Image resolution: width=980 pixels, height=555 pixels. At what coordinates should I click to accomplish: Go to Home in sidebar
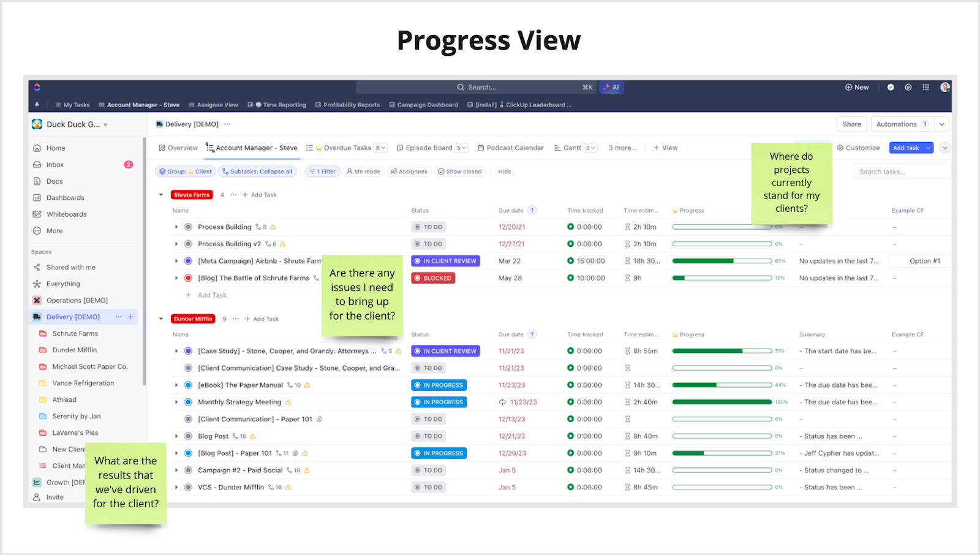click(55, 148)
